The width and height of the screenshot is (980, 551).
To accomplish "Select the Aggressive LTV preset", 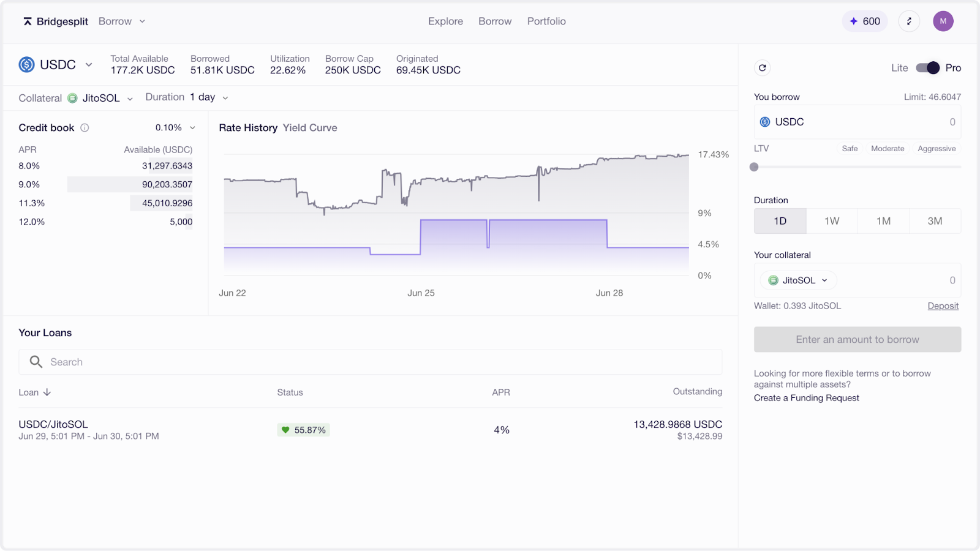I will click(x=937, y=149).
